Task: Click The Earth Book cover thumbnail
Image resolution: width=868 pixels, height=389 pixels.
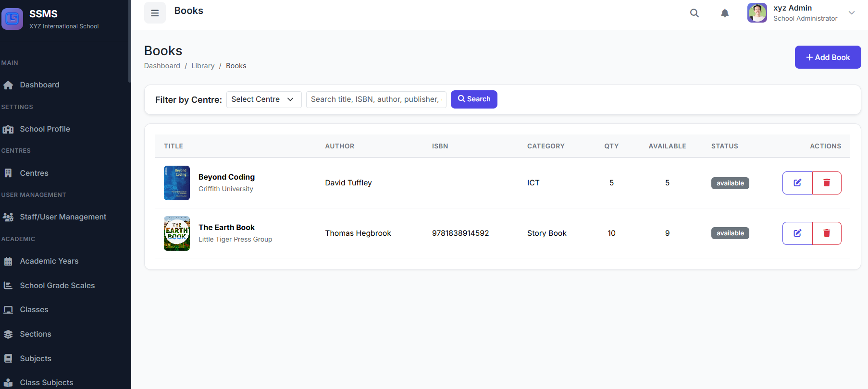Action: coord(177,233)
